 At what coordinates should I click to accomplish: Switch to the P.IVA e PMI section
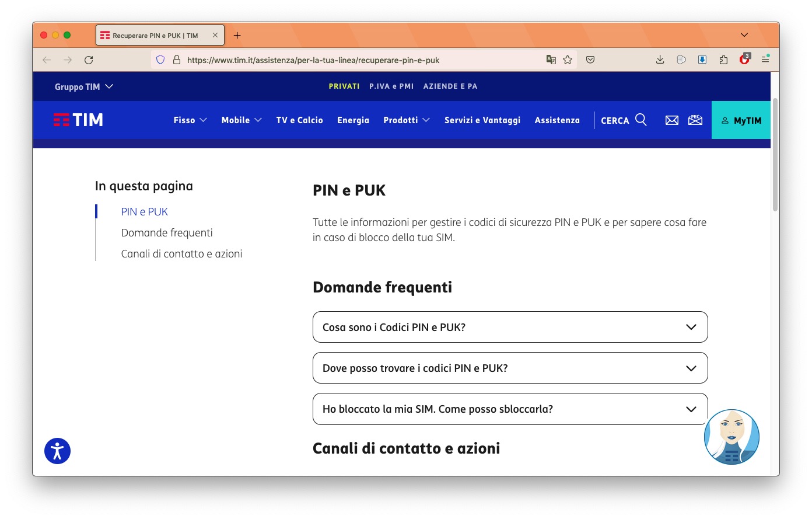[391, 86]
